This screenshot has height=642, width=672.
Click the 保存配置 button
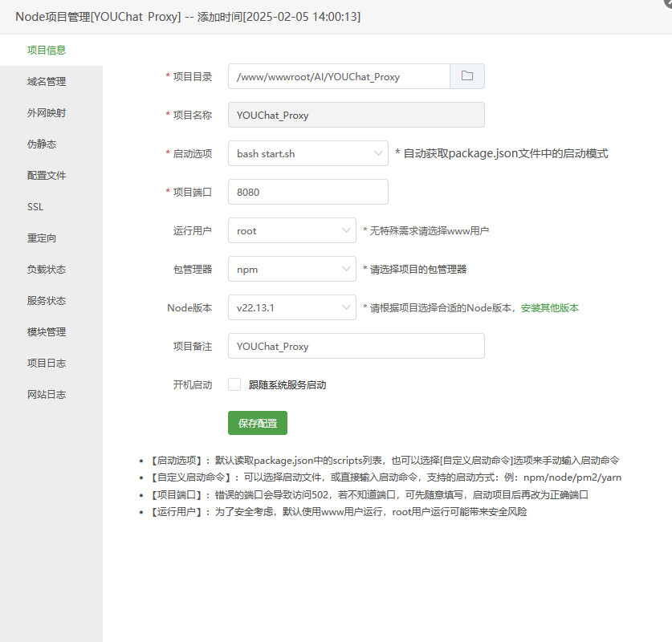pyautogui.click(x=257, y=423)
